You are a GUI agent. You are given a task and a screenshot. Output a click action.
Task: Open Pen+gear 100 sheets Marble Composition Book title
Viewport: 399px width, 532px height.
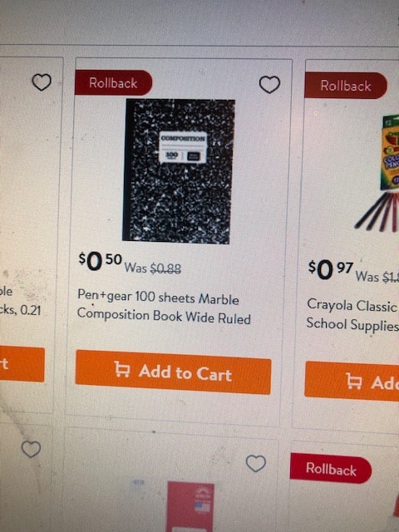click(x=164, y=307)
